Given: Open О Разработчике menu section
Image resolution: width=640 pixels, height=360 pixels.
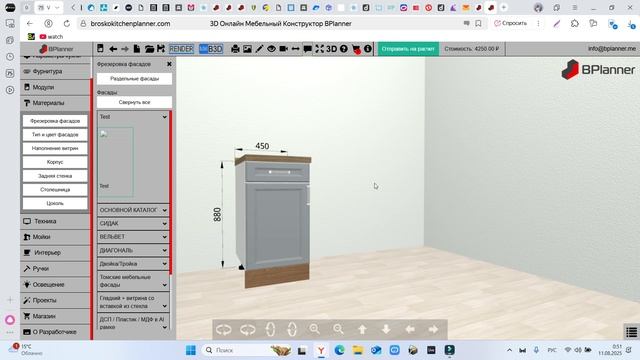Looking at the screenshot, I should coord(55,332).
